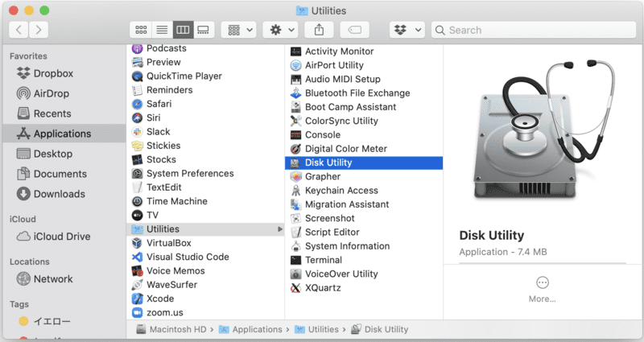
Task: Click the AirDrop sidebar icon
Action: (x=23, y=93)
